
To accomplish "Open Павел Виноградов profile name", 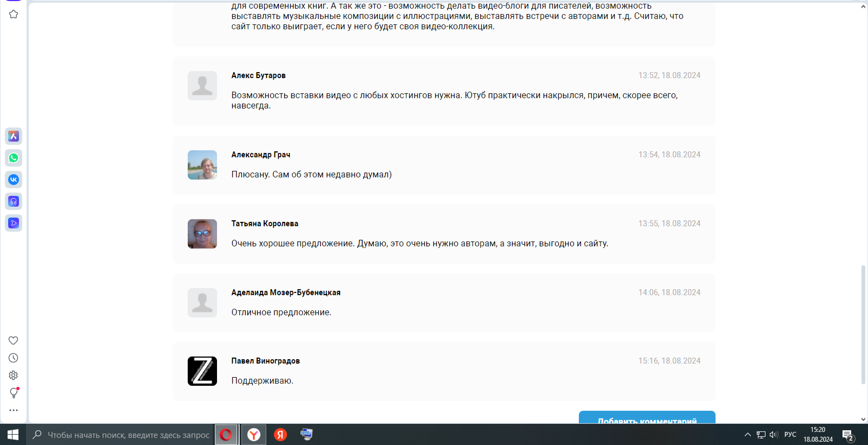I will [265, 361].
